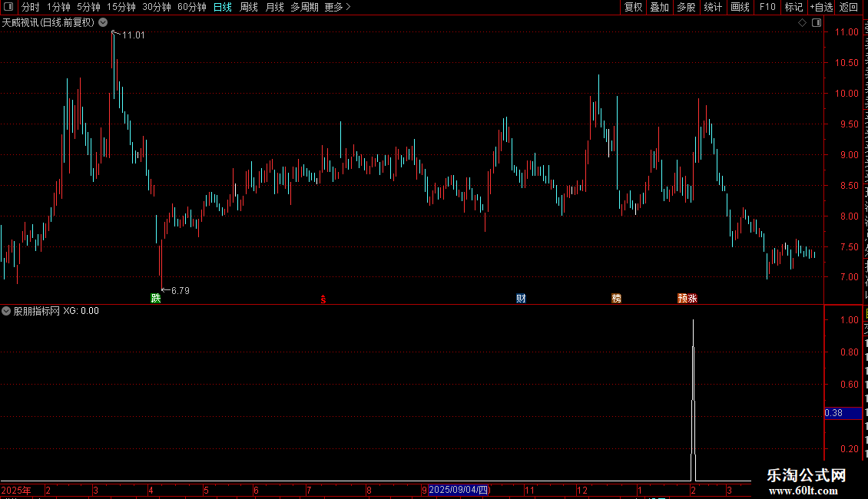Viewport: 868px width, 499px height.
Task: Switch to the 日线 daily chart
Action: pos(223,7)
